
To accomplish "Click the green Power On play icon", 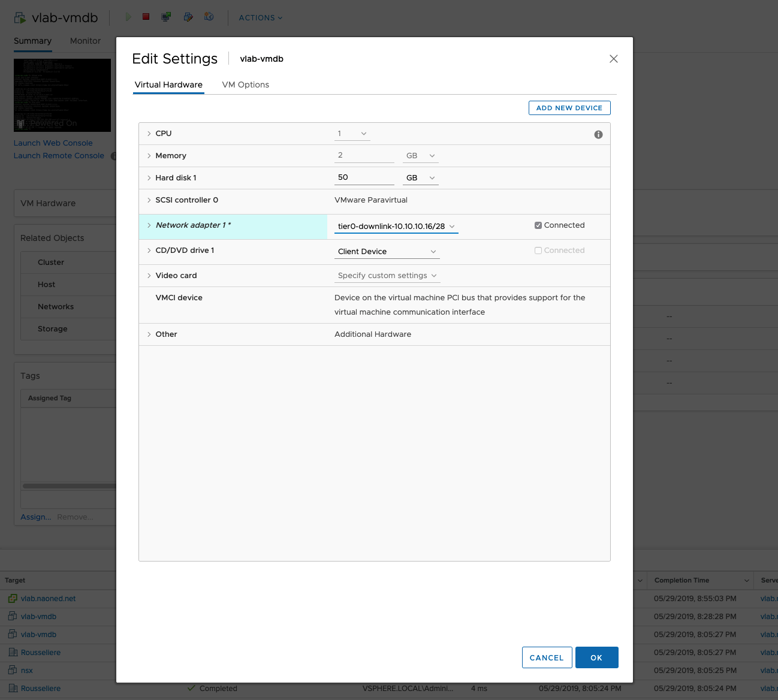I will 128,17.
